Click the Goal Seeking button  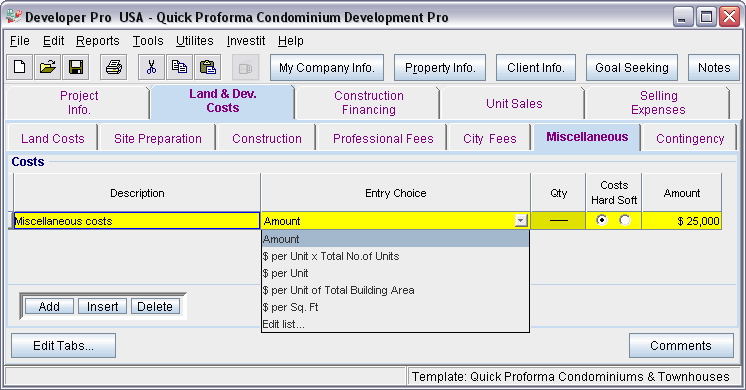point(632,68)
